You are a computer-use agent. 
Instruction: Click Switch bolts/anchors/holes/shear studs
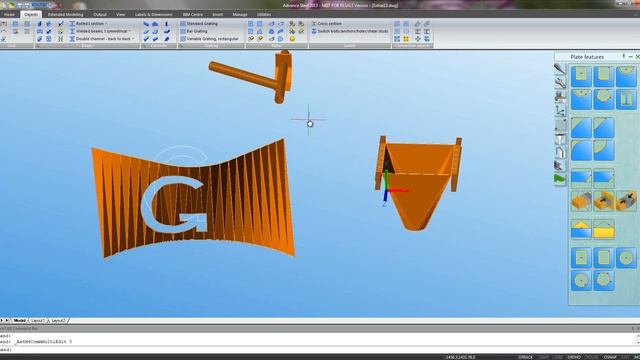coord(350,31)
